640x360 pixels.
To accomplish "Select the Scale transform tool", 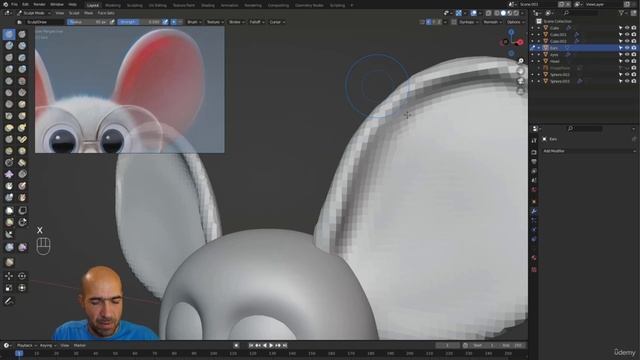I will click(x=9, y=288).
